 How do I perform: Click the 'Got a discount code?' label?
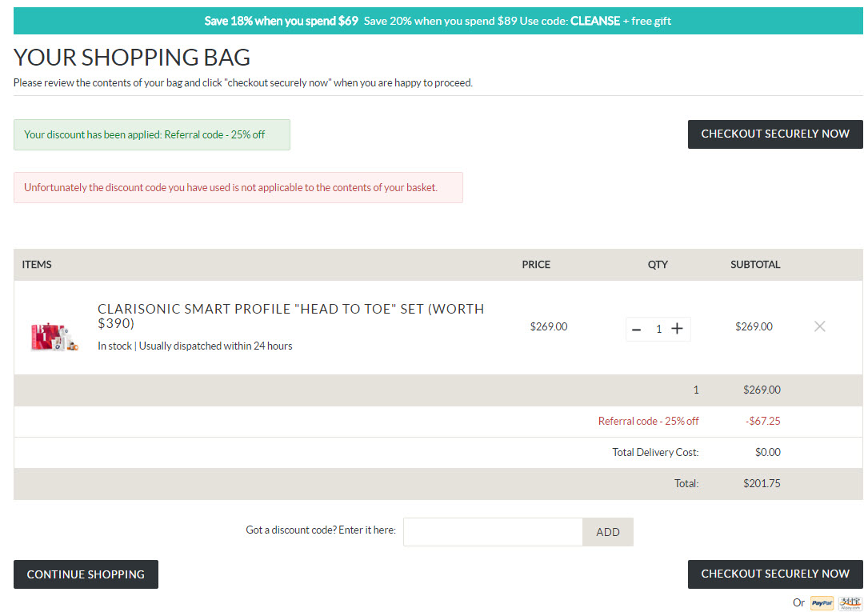pos(321,530)
